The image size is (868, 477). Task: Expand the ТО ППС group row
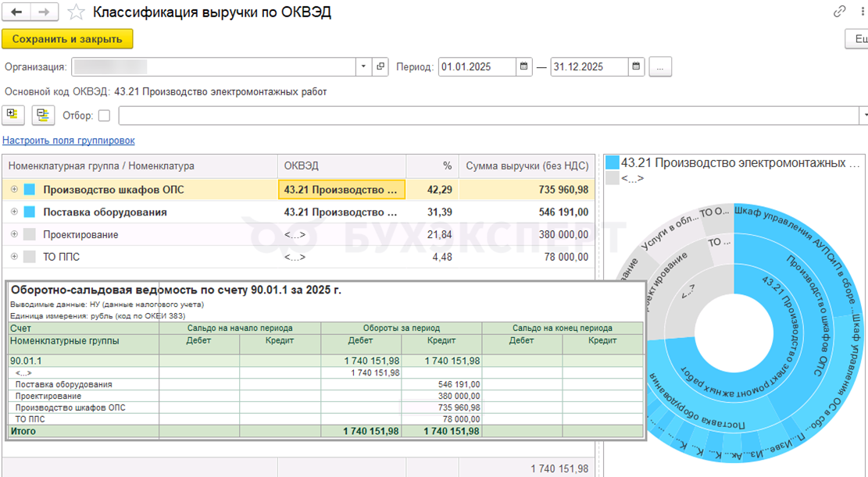pyautogui.click(x=14, y=257)
